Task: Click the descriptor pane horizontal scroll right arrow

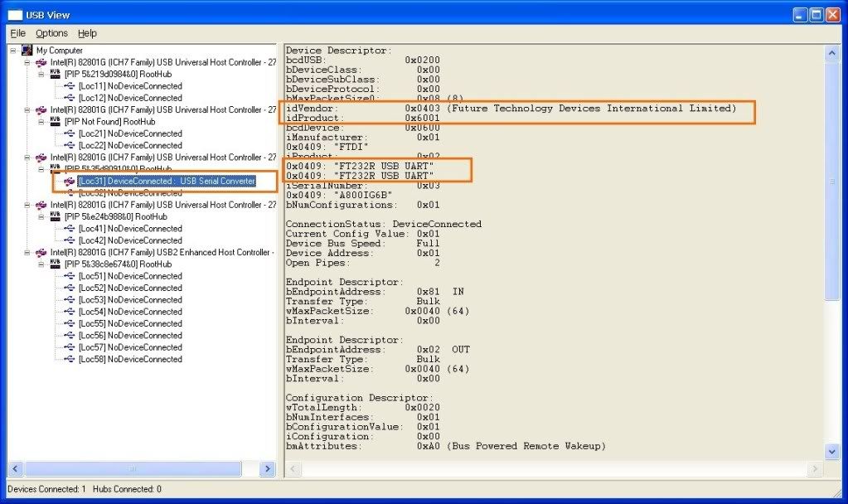Action: (x=816, y=469)
